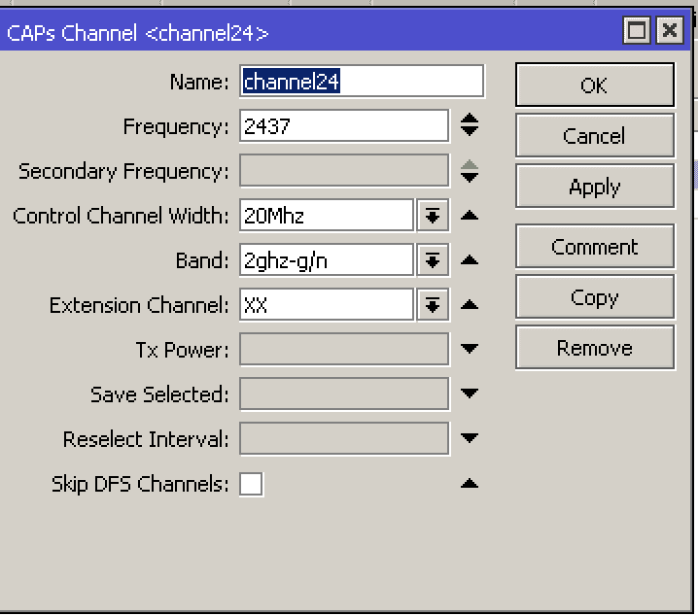Click the Name input field
The height and width of the screenshot is (616, 698).
coord(362,82)
